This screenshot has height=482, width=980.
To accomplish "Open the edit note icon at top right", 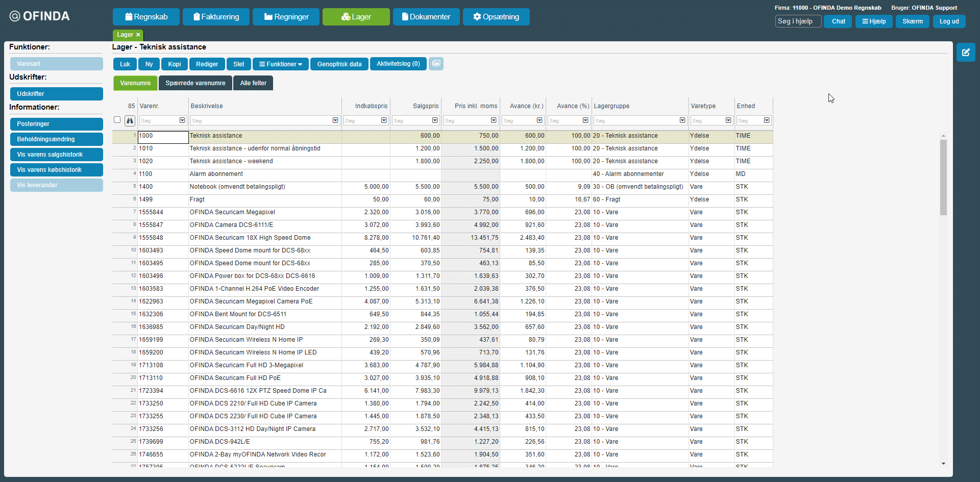I will coord(965,53).
